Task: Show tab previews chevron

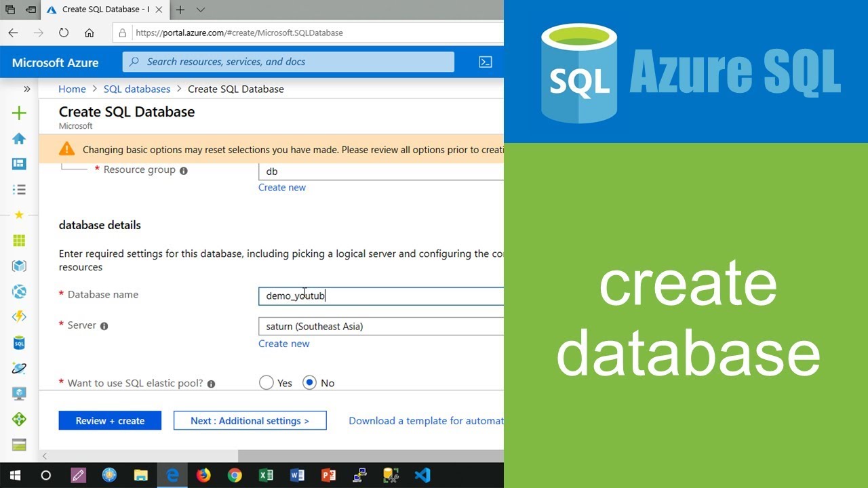Action: [201, 9]
